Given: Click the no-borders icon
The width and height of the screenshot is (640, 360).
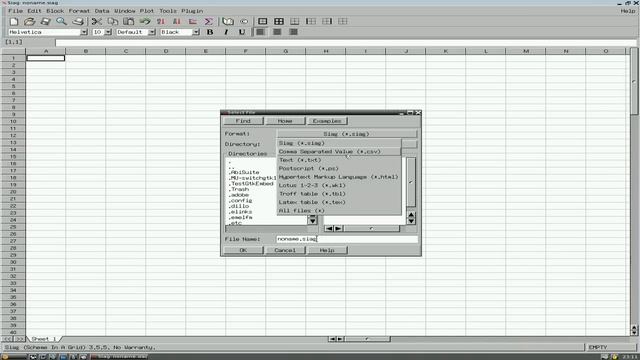Looking at the screenshot, I should tap(343, 21).
